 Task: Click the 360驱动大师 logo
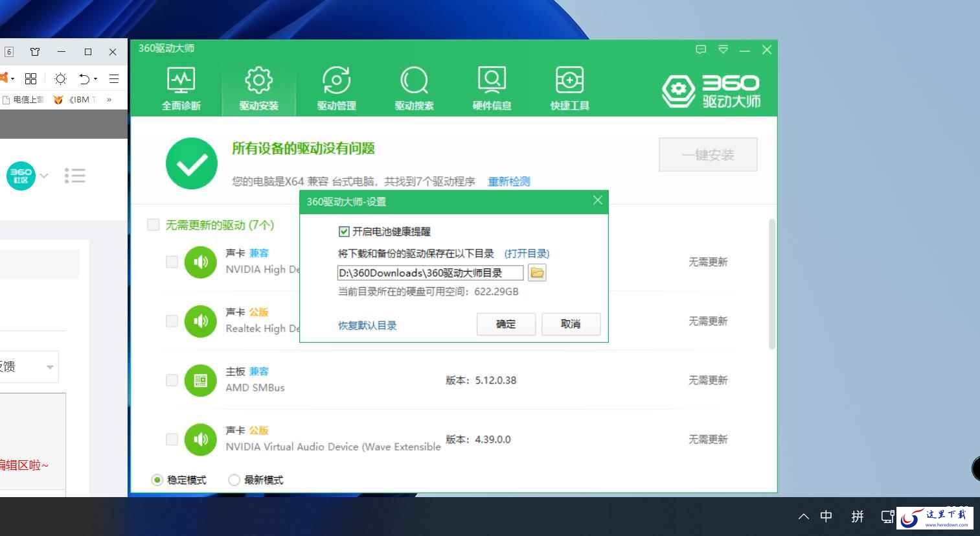pos(711,91)
